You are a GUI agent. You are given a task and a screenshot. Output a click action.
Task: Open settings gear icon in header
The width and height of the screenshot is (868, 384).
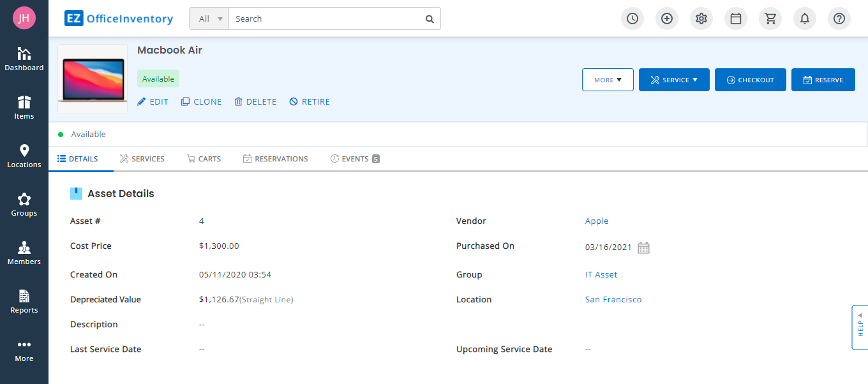701,18
